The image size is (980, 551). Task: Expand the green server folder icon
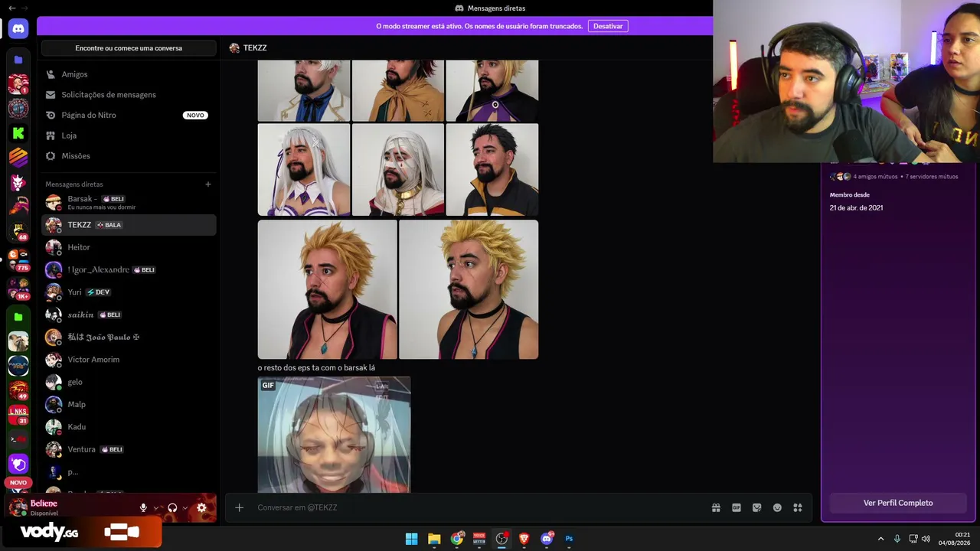pos(18,317)
